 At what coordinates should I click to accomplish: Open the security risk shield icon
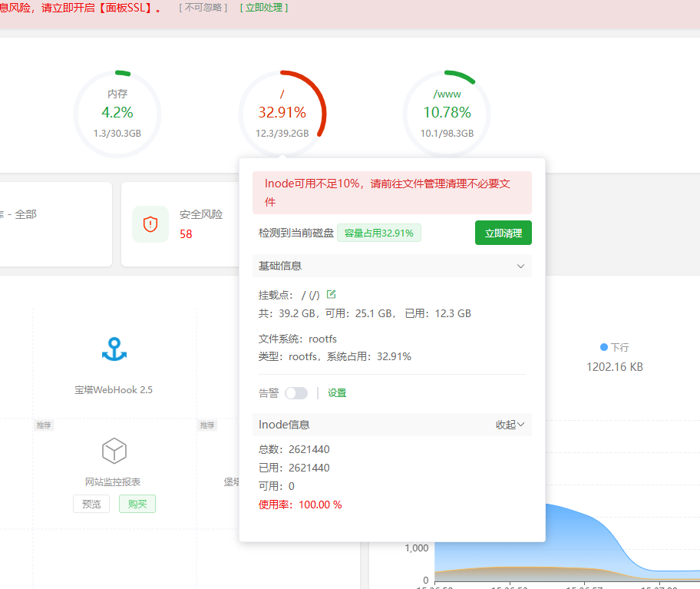(x=150, y=224)
